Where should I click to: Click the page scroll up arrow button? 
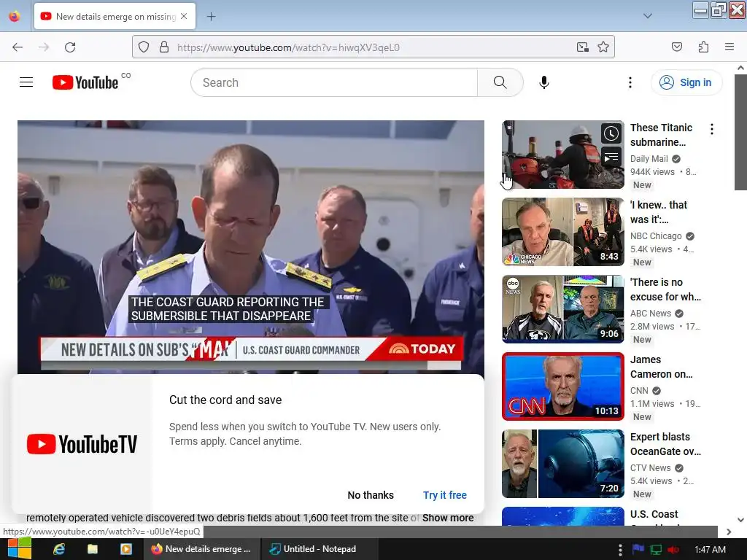coord(740,68)
